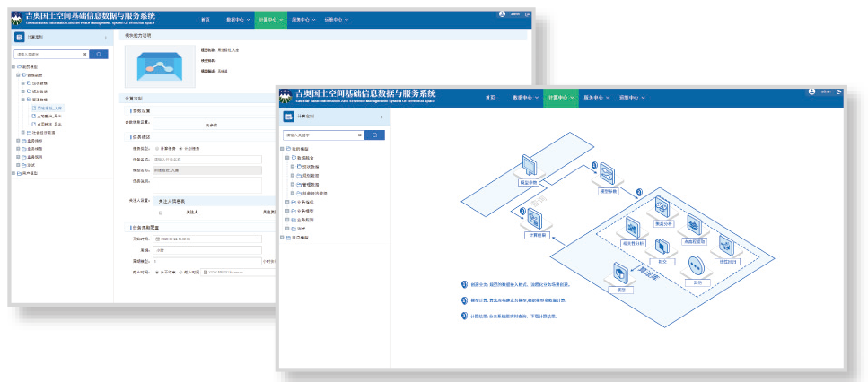Click the 任务名称 input field

coord(206,159)
